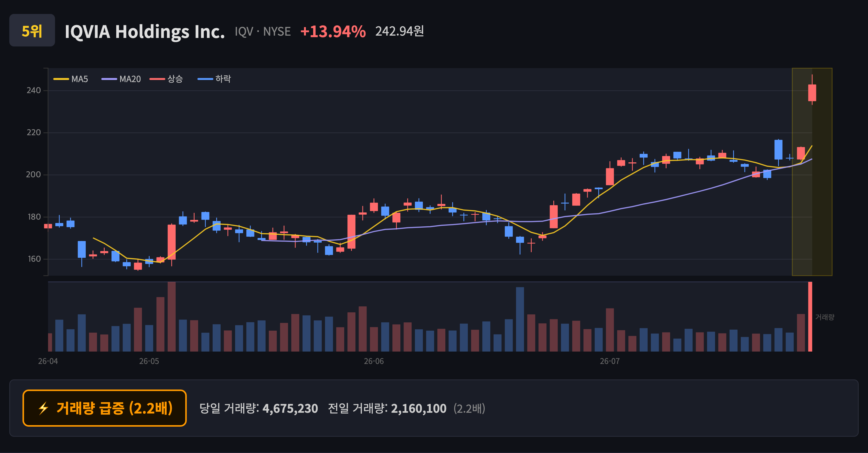Click the 26-04 date axis label
The image size is (868, 453).
(48, 361)
